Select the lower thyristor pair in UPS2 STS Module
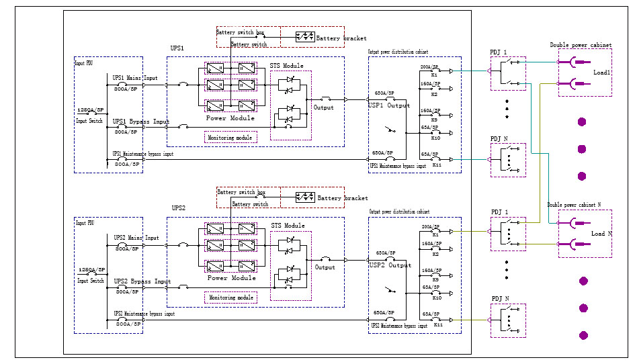The height and width of the screenshot is (364, 635). tap(290, 275)
